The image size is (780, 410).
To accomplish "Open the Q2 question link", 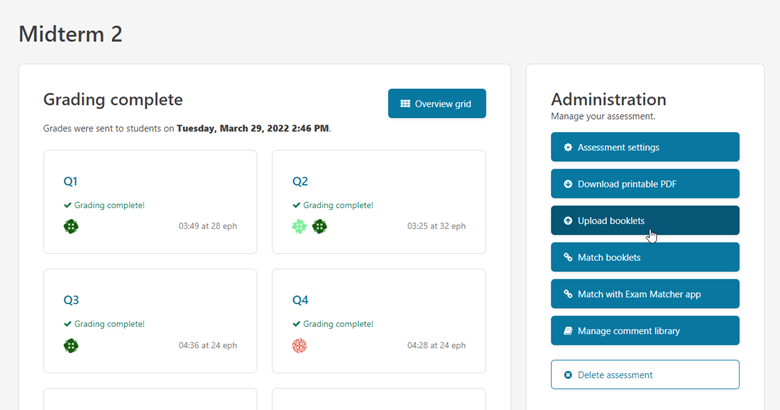I will point(300,182).
